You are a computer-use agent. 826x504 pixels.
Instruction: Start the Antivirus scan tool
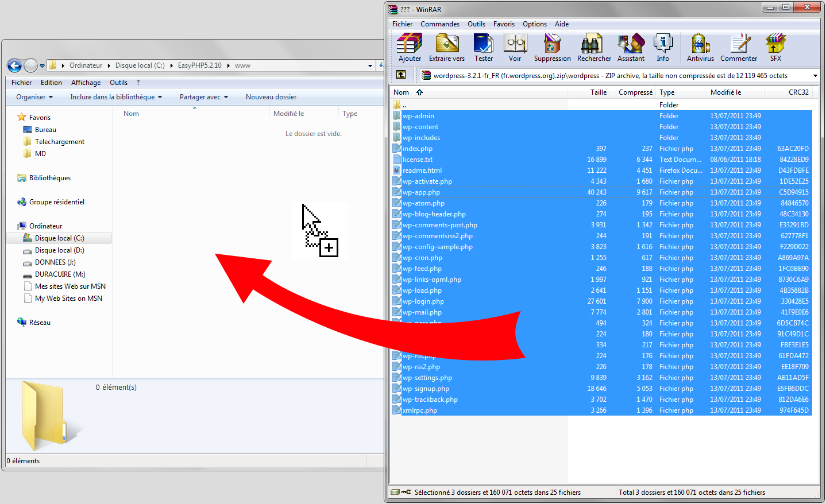(x=700, y=47)
